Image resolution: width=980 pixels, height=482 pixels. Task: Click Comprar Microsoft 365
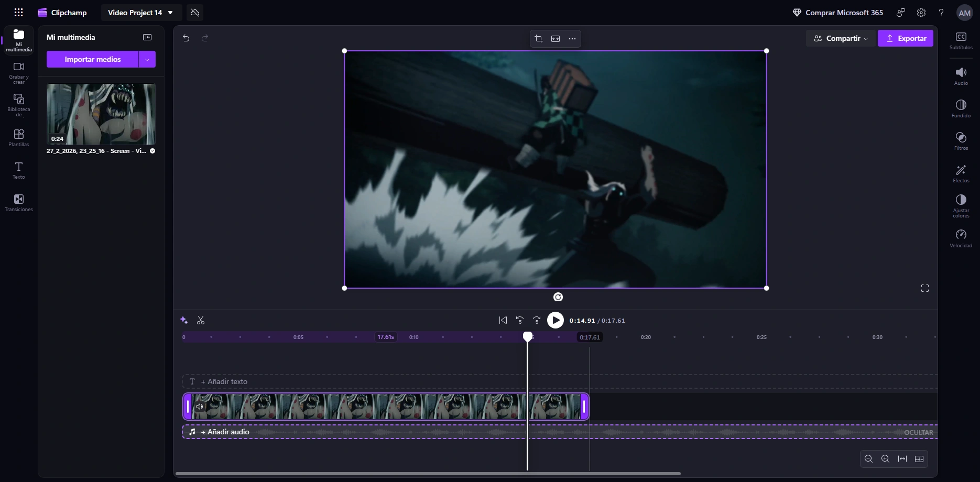[x=838, y=13]
